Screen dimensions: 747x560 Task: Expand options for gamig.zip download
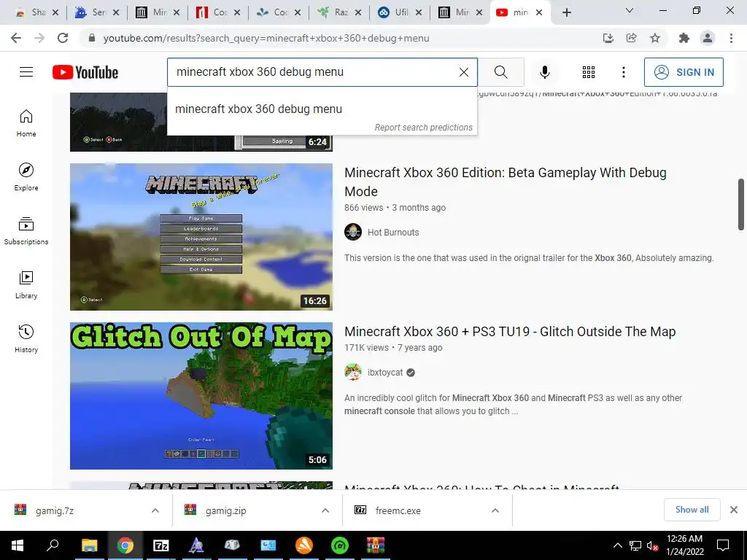pos(325,510)
